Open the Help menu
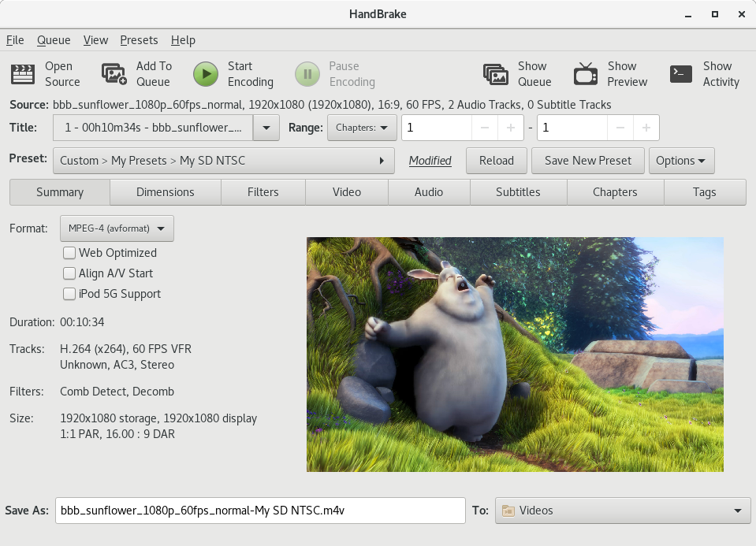Image resolution: width=756 pixels, height=546 pixels. pos(183,40)
